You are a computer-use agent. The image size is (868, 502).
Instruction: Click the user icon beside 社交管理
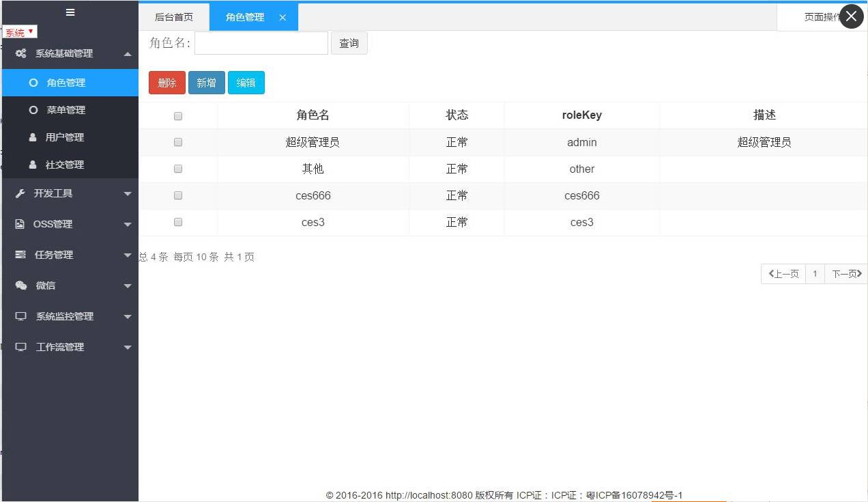33,165
